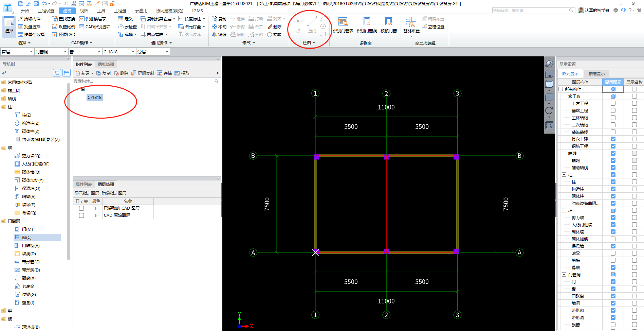Expand 已提取的 CAD 图层 row arrow
644x331 pixels.
96,208
